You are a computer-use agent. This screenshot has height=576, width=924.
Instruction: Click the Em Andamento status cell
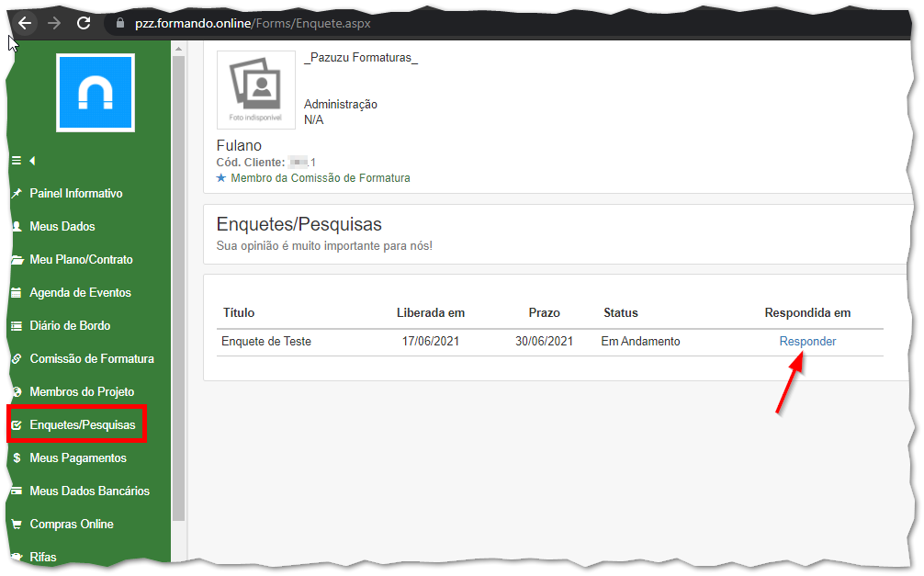click(x=640, y=341)
